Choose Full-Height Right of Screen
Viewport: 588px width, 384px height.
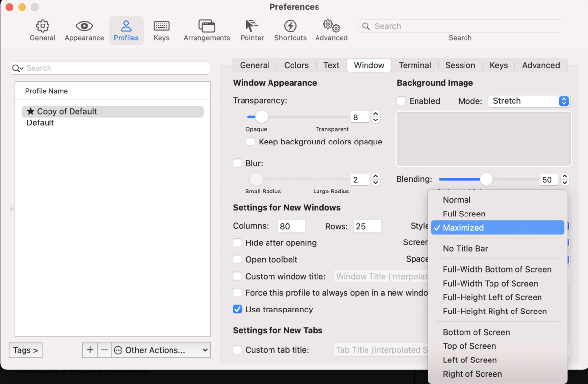click(498, 312)
